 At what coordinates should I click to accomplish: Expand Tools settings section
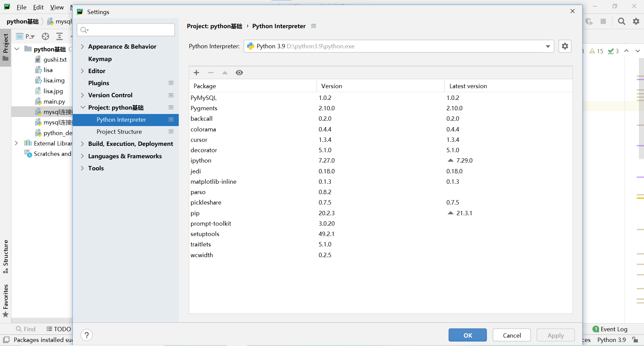[x=82, y=168]
